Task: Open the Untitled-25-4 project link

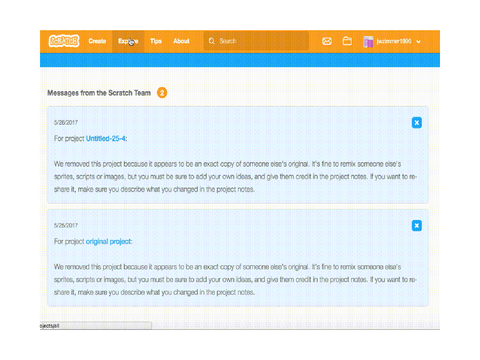Action: [x=106, y=138]
